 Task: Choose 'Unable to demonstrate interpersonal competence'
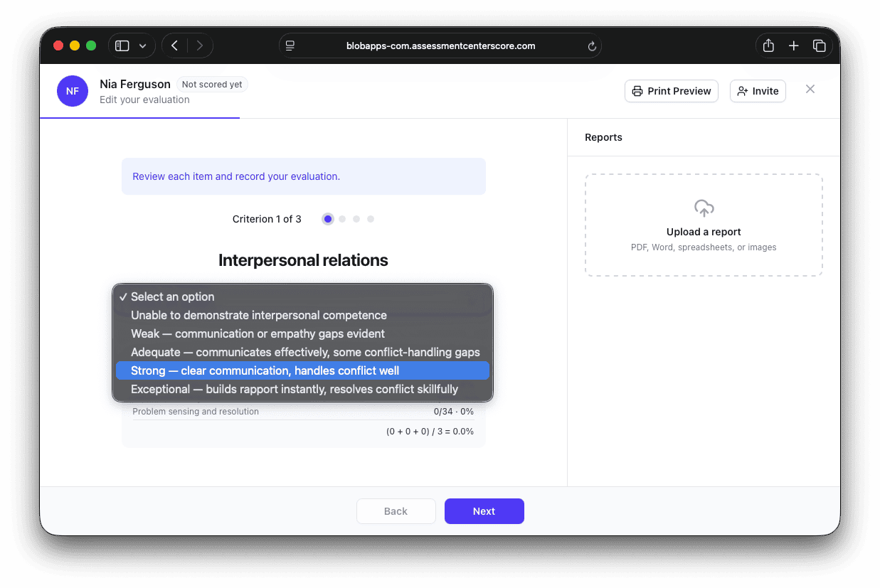pos(302,315)
